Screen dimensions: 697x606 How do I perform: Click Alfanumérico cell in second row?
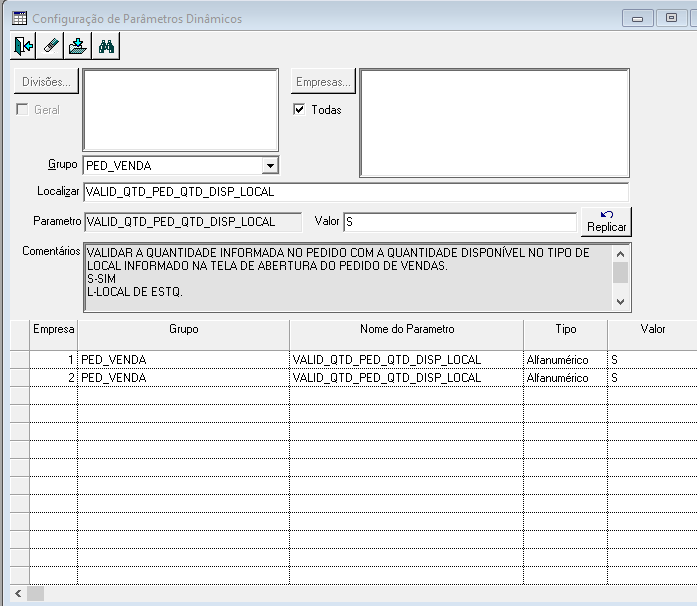pos(565,377)
